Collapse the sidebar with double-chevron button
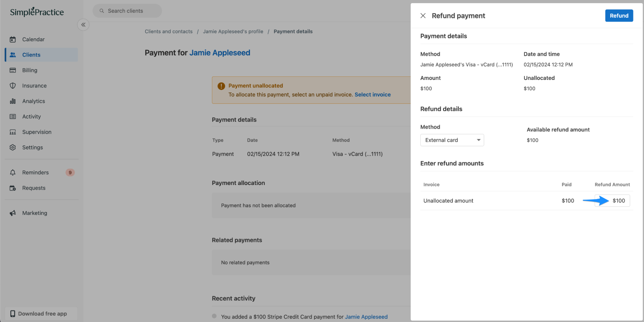Viewport: 644px width, 322px height. 83,25
